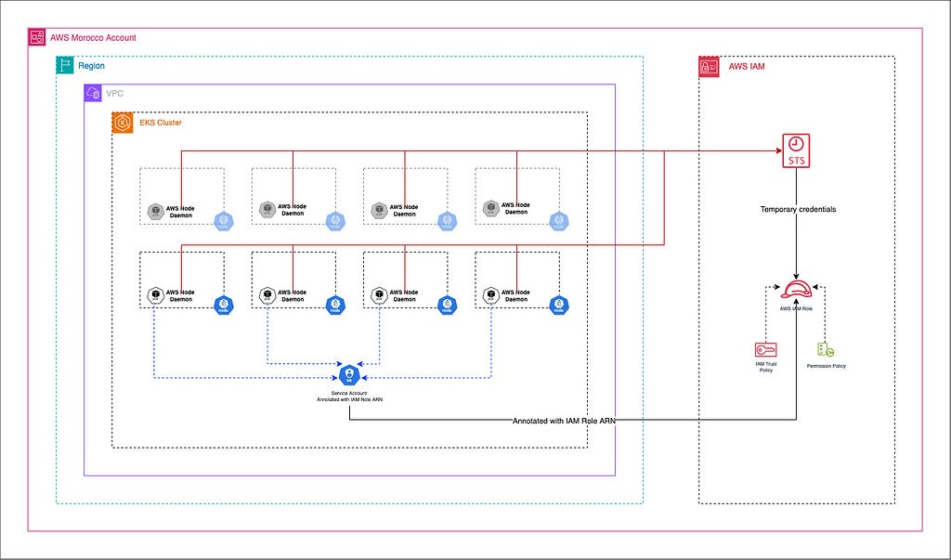Click the "AWS Morocco Account" label
951x560 pixels.
[x=94, y=38]
